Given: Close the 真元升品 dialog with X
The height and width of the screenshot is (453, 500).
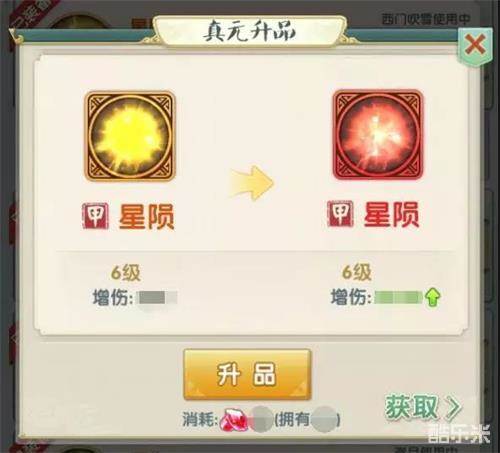Looking at the screenshot, I should coord(475,46).
